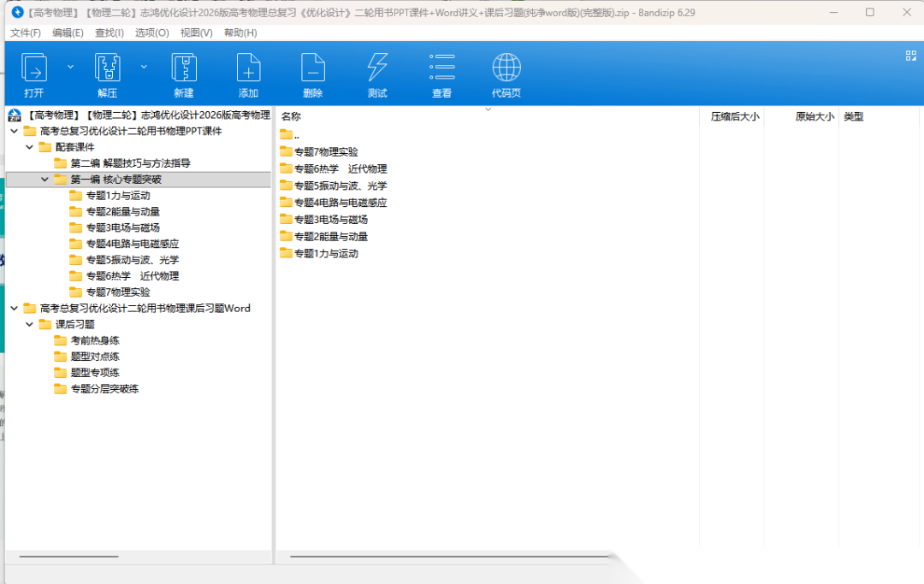Open the 查看 (View) list icon
Image resolution: width=924 pixels, height=584 pixels.
click(441, 68)
